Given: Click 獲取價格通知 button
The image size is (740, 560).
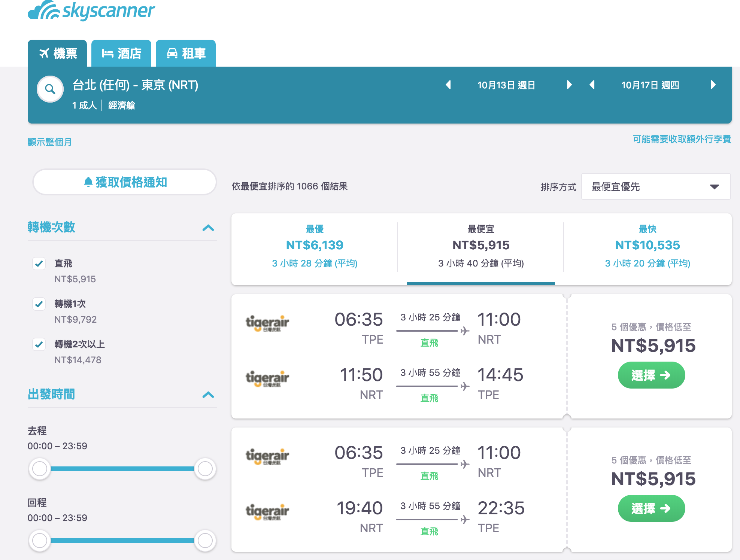Looking at the screenshot, I should click(125, 182).
